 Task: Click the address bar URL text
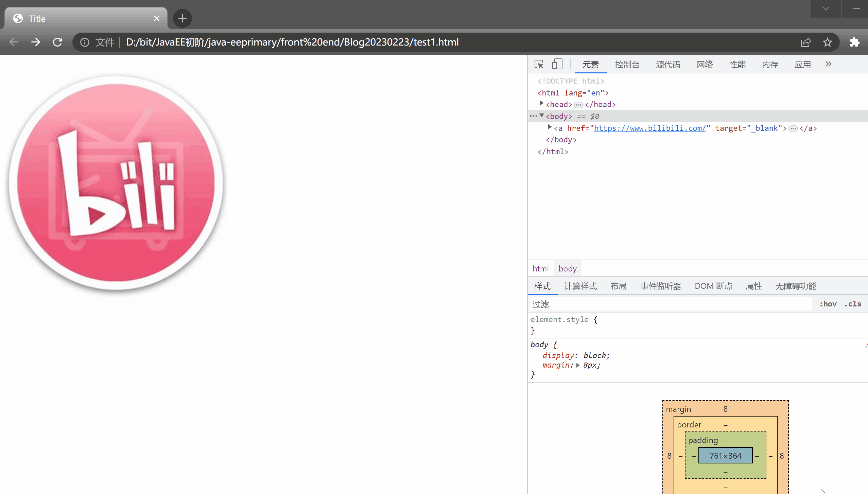point(292,42)
